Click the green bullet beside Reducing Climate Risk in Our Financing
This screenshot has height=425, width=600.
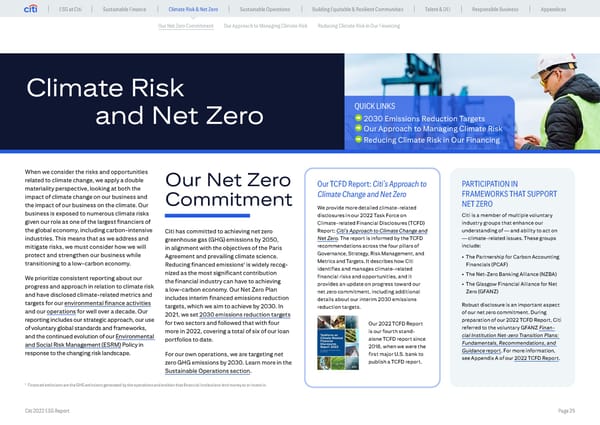[359, 141]
